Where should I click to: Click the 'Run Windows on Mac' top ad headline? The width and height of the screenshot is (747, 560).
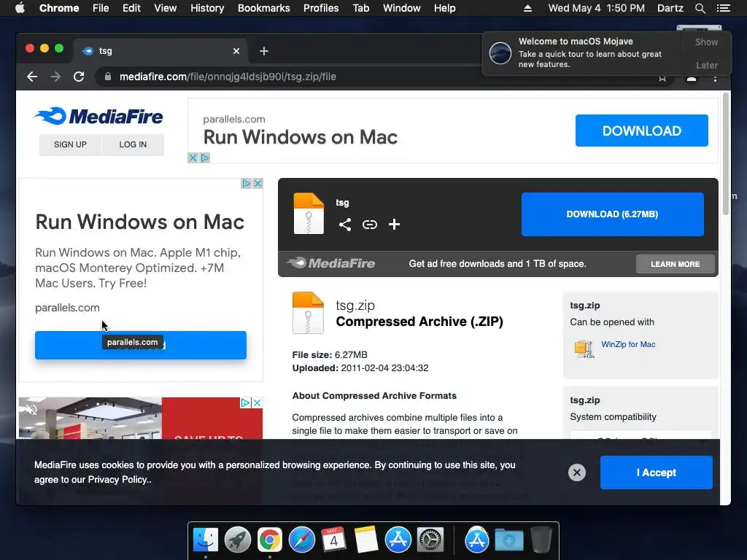coord(300,137)
